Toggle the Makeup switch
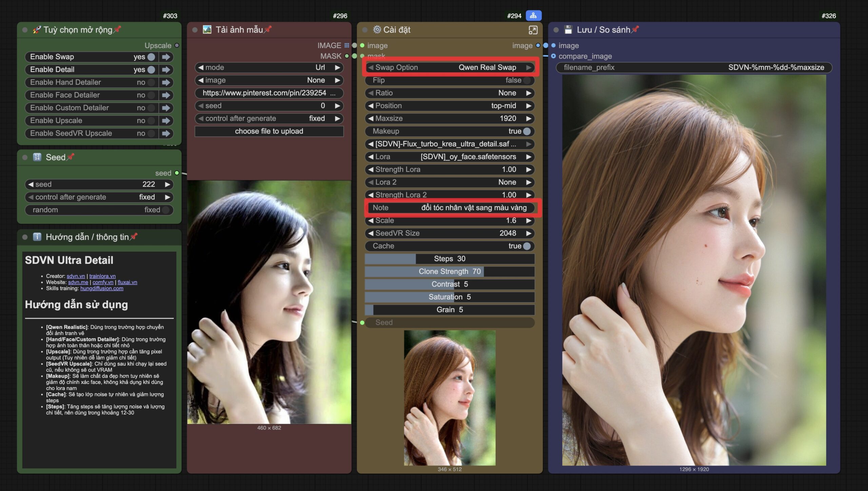The image size is (868, 491). [527, 131]
